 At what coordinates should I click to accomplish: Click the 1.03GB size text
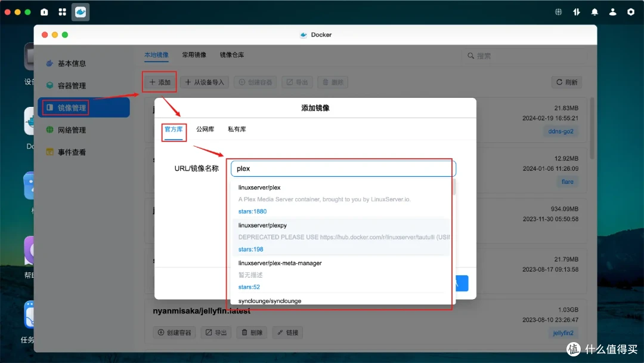click(x=568, y=309)
